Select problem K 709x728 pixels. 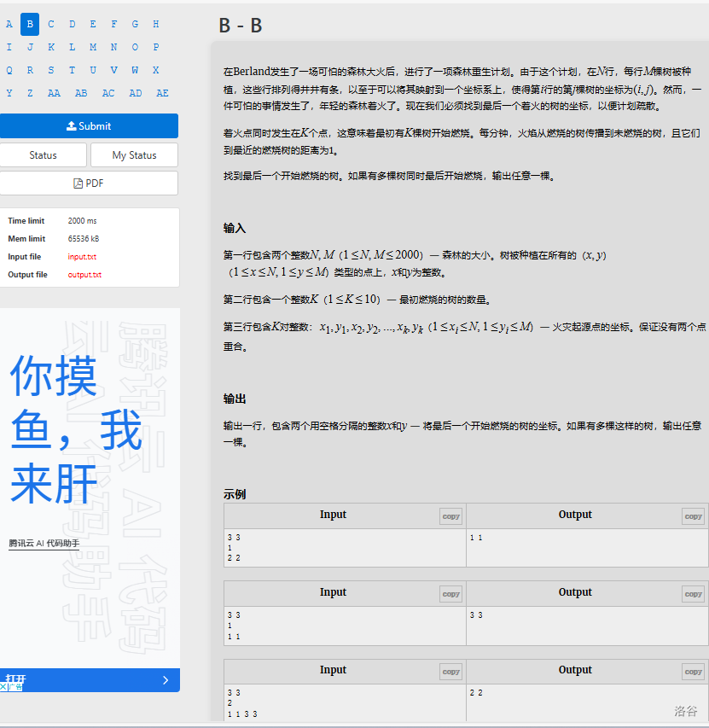(51, 47)
